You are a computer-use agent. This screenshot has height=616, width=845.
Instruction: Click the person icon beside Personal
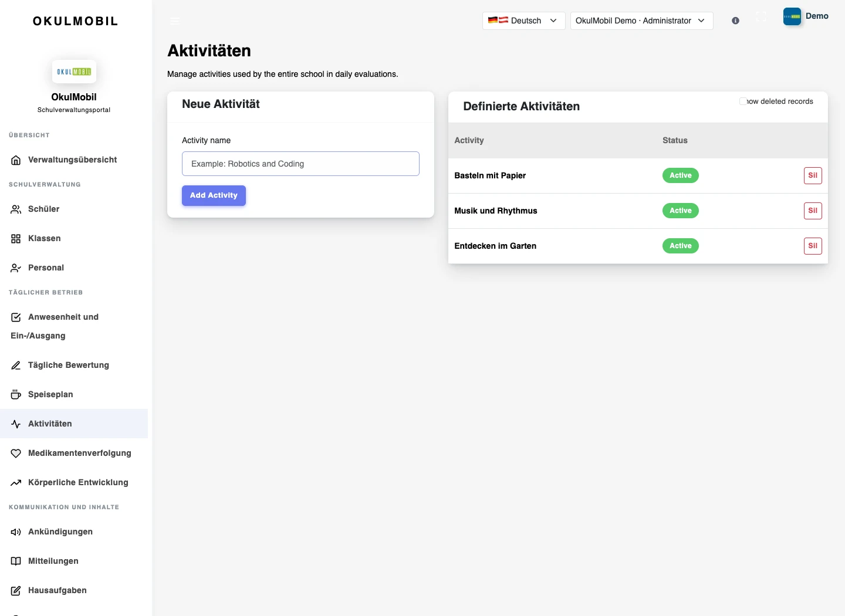tap(16, 268)
